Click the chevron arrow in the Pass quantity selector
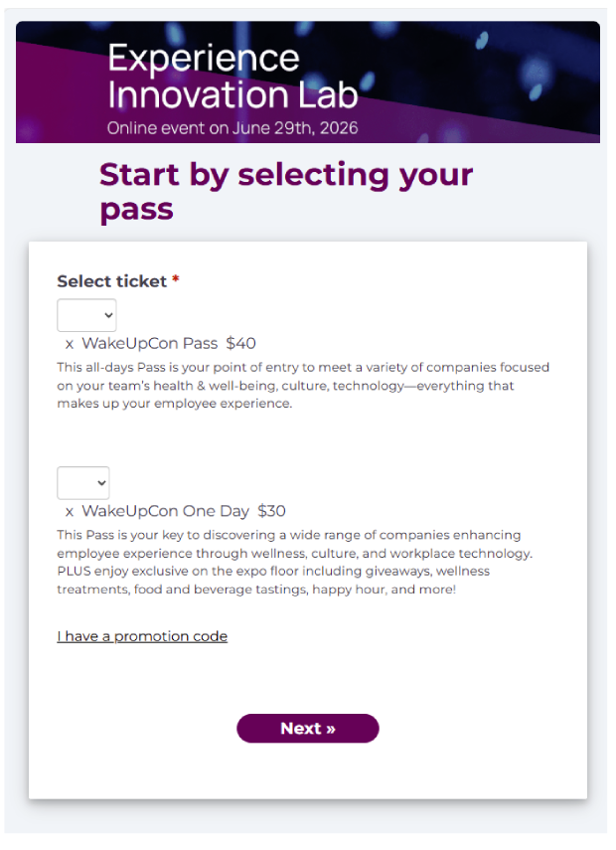 pyautogui.click(x=105, y=316)
